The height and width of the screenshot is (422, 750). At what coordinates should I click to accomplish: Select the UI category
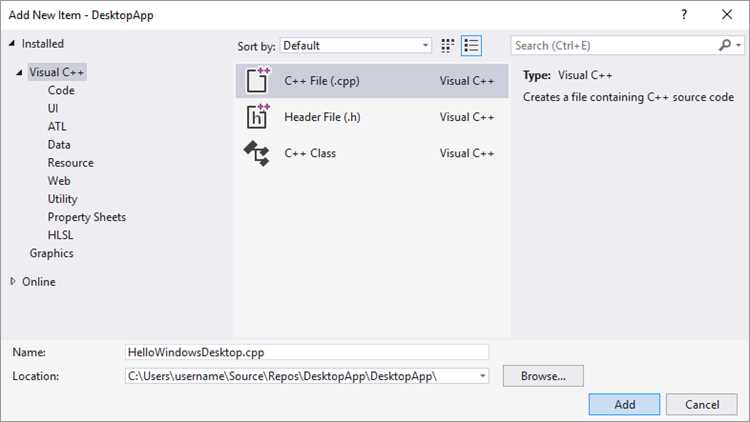click(x=53, y=109)
